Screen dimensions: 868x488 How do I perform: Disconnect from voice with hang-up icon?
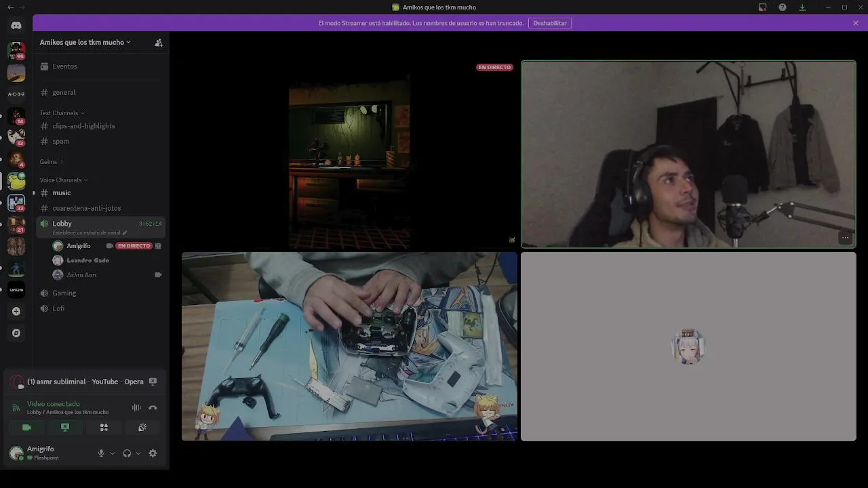[153, 407]
